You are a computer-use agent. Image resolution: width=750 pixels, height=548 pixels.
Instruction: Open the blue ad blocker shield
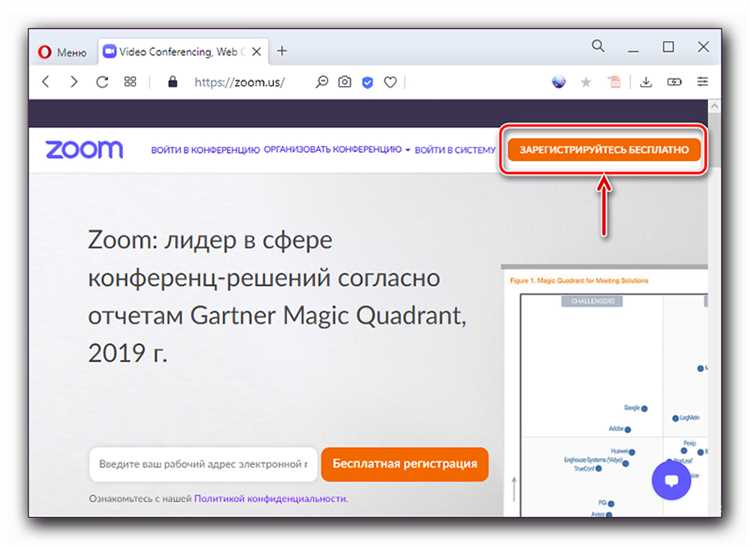click(367, 82)
